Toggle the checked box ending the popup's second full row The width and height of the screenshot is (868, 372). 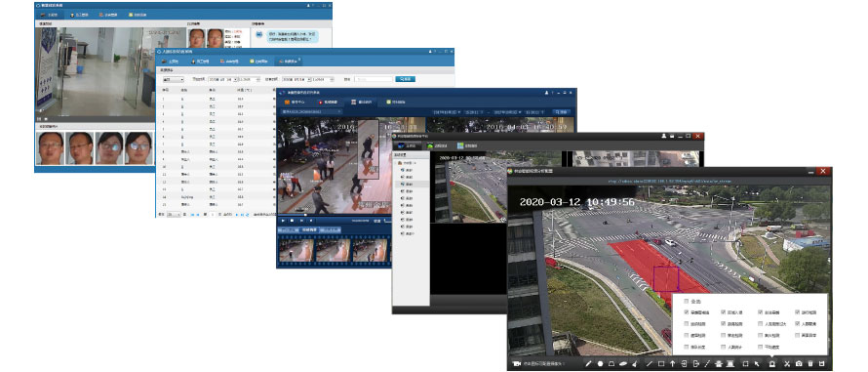797,324
